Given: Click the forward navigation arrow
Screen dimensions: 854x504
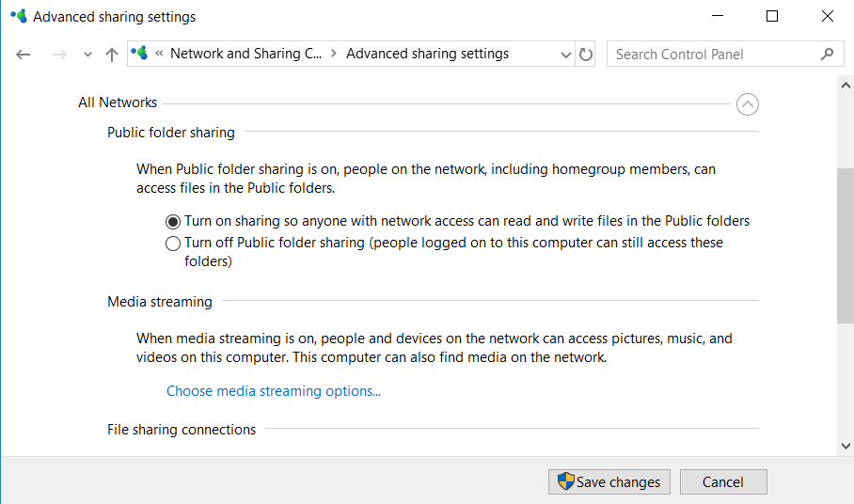Looking at the screenshot, I should point(59,55).
